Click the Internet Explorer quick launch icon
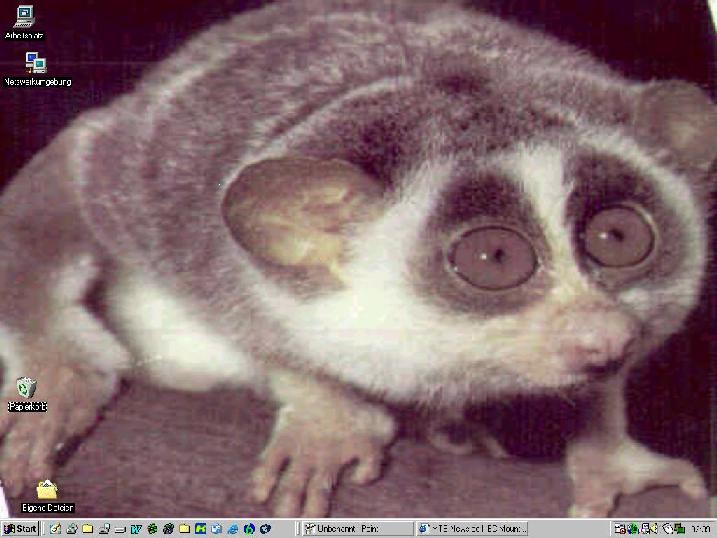 pyautogui.click(x=233, y=528)
